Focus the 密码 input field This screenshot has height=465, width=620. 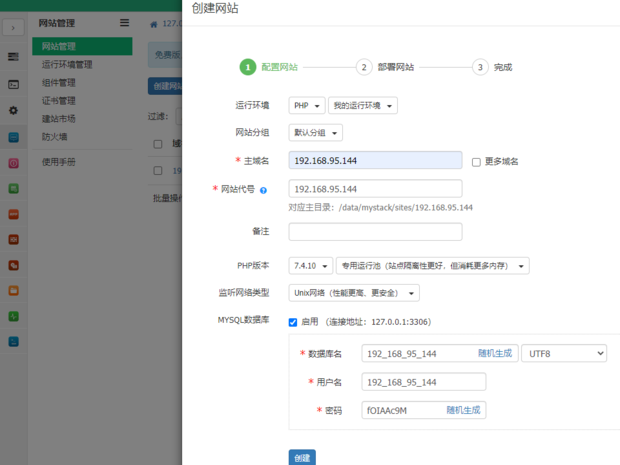[423, 410]
